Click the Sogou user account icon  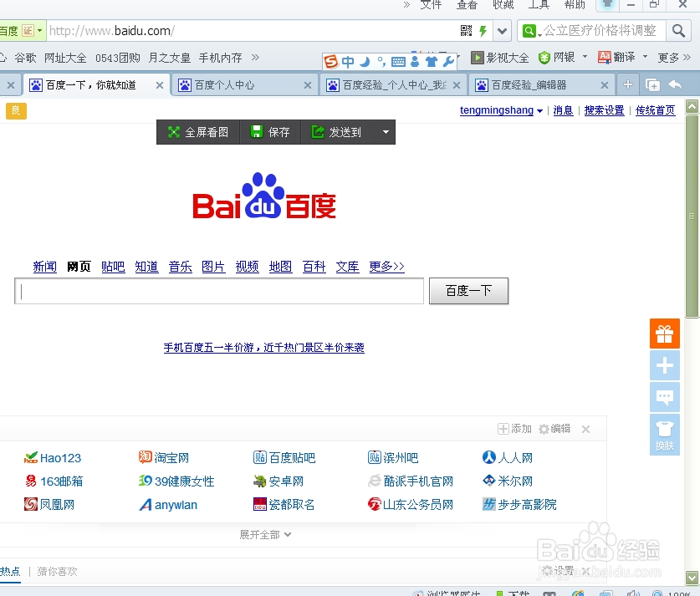(415, 62)
